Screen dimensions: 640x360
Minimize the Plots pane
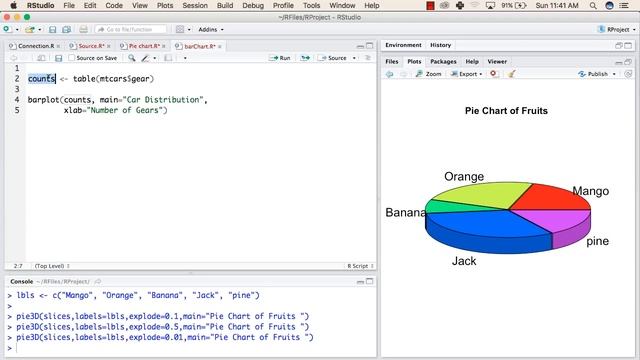pyautogui.click(x=619, y=62)
